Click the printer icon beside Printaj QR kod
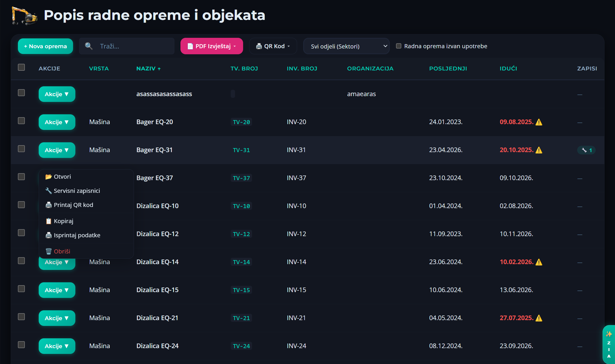Screen dimensions: 615x364 (49, 205)
